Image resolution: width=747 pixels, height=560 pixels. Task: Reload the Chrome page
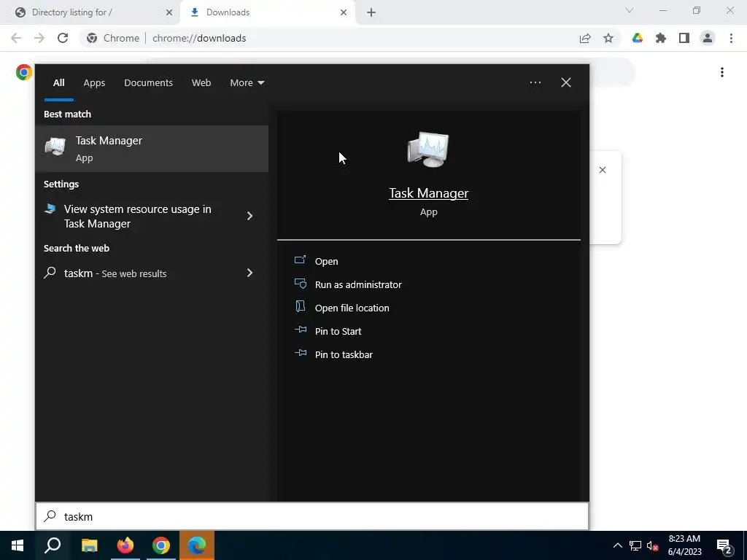tap(63, 38)
